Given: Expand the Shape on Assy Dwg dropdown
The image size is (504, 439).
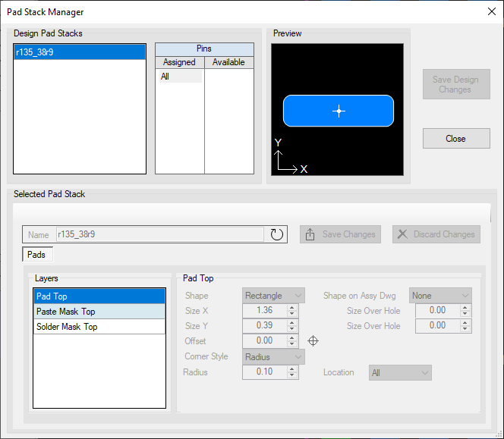Looking at the screenshot, I should 440,296.
